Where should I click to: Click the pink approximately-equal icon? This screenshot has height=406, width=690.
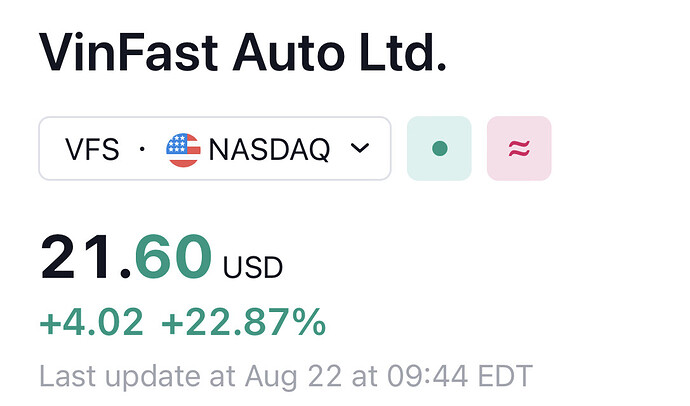(x=519, y=149)
